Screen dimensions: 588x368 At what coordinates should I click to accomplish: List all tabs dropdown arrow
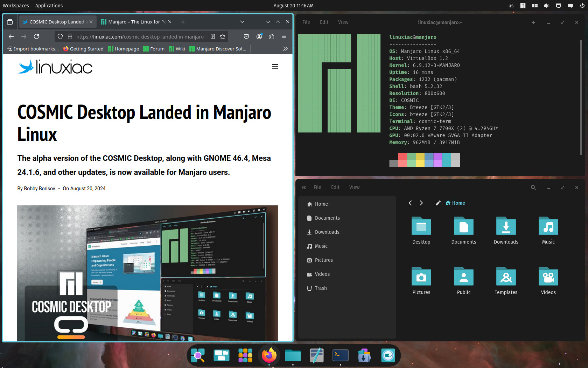coord(242,22)
